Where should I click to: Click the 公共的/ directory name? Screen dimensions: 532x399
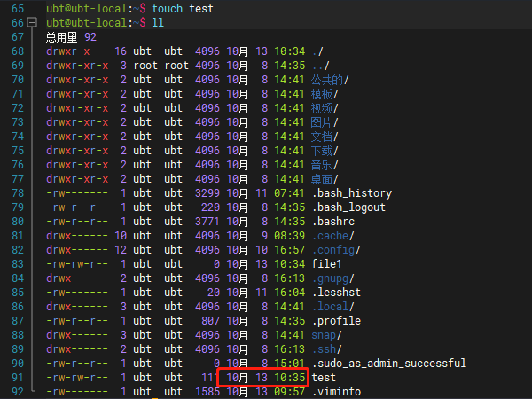330,80
